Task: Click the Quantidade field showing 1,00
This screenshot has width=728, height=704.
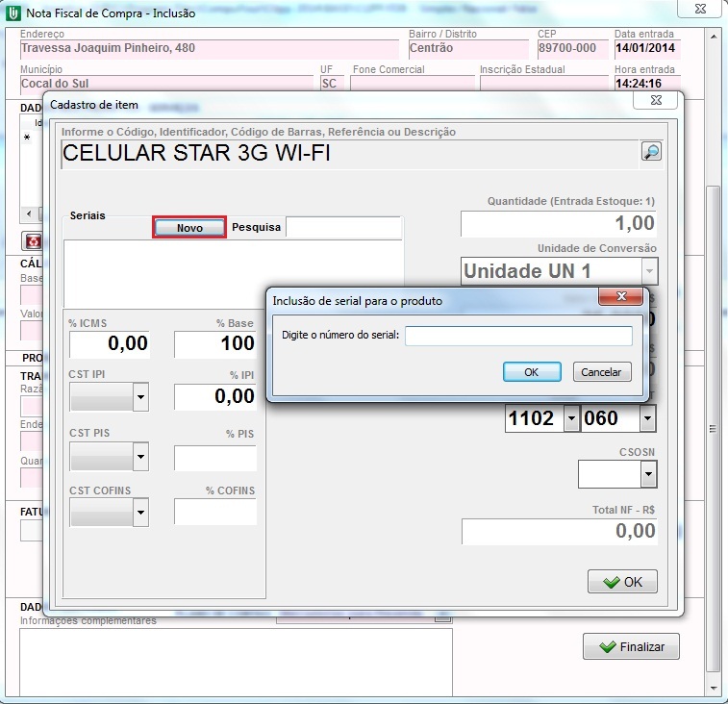Action: tap(558, 224)
